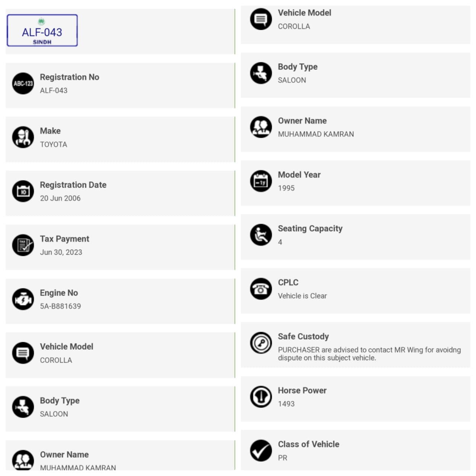Open the Tax Payment document icon
The height and width of the screenshot is (476, 476).
point(23,245)
